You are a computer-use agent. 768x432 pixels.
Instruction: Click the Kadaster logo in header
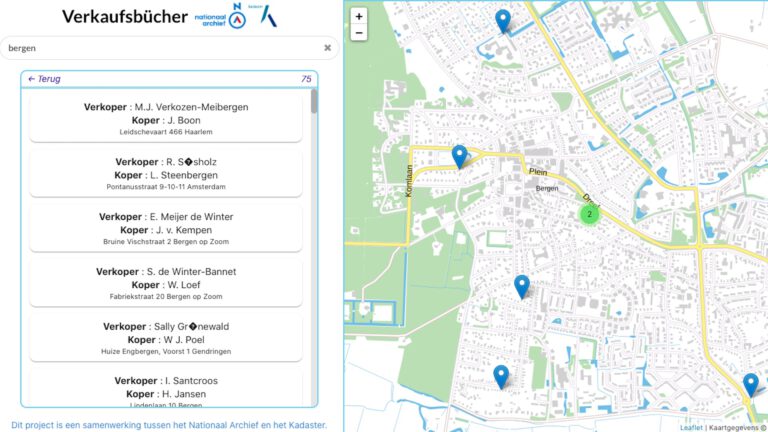pyautogui.click(x=267, y=17)
